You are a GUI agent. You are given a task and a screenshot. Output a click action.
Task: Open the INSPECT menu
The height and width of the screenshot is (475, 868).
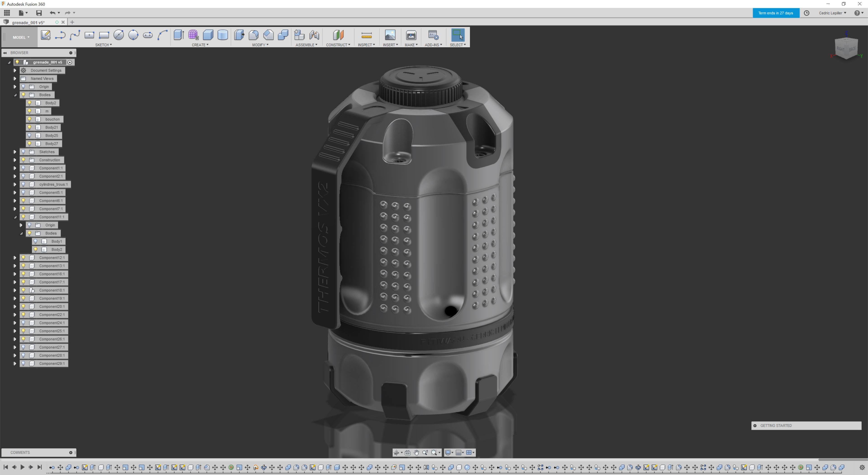[366, 45]
